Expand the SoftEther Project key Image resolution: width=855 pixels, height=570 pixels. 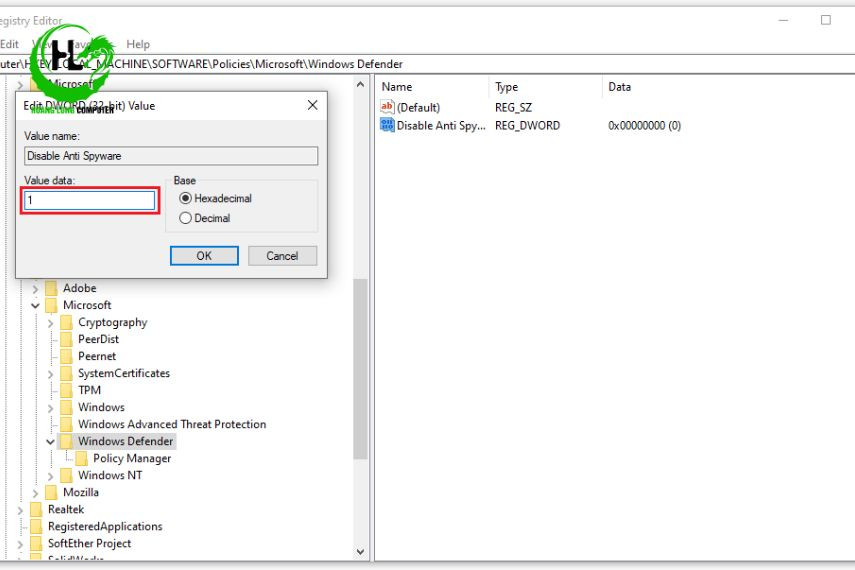pos(20,544)
